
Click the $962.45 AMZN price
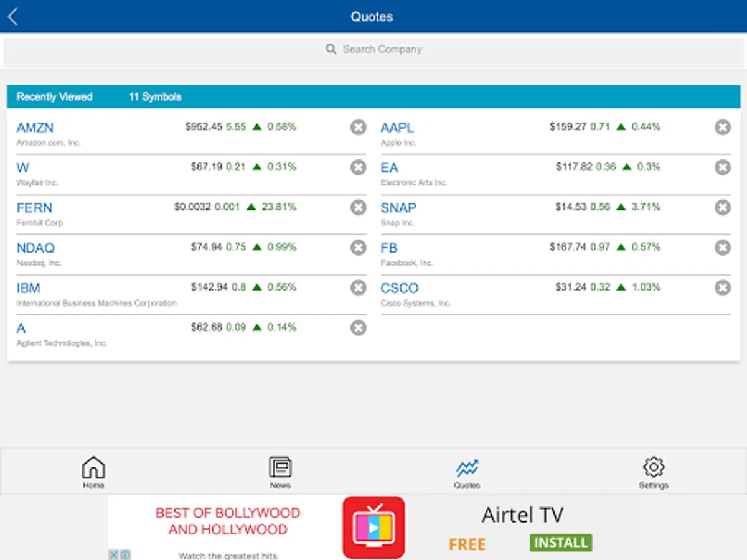coord(204,127)
